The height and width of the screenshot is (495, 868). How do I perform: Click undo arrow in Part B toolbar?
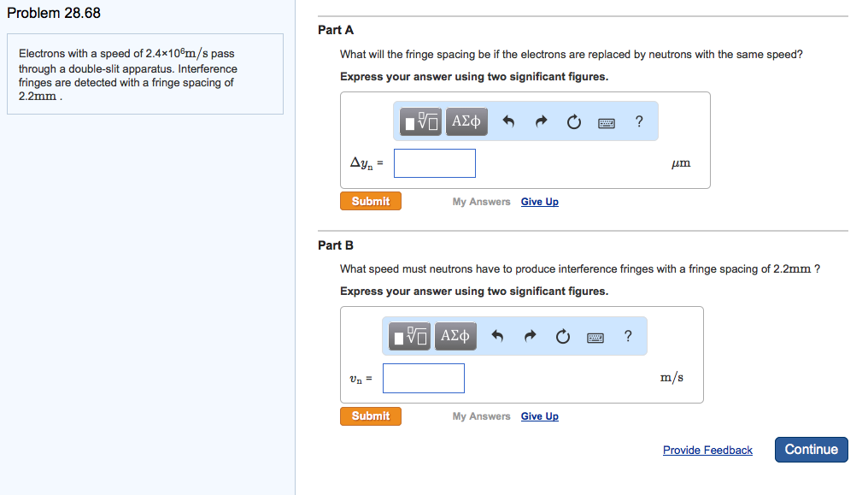click(x=496, y=337)
